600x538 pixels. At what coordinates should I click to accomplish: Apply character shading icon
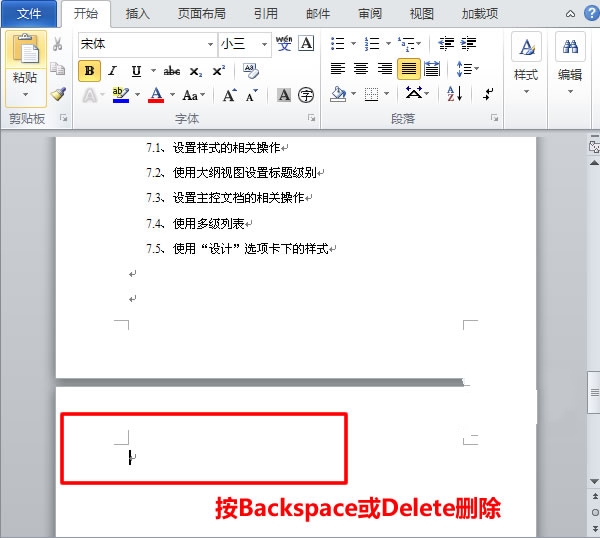point(284,95)
